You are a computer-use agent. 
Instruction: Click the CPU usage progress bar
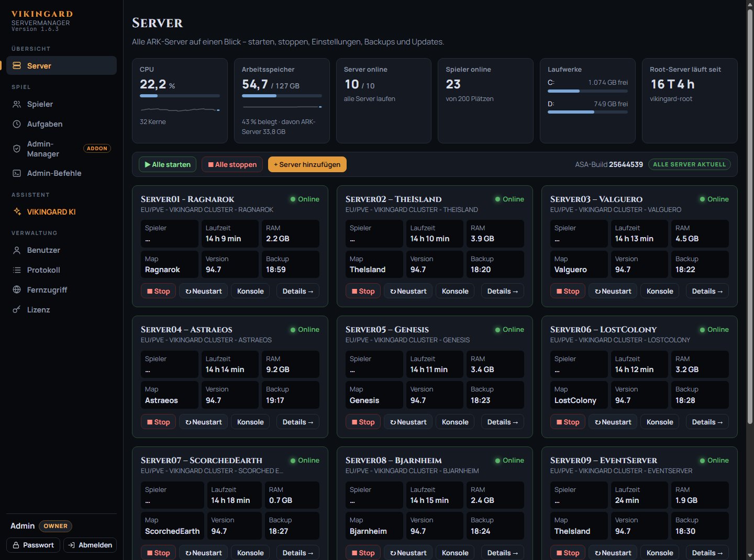pyautogui.click(x=180, y=96)
